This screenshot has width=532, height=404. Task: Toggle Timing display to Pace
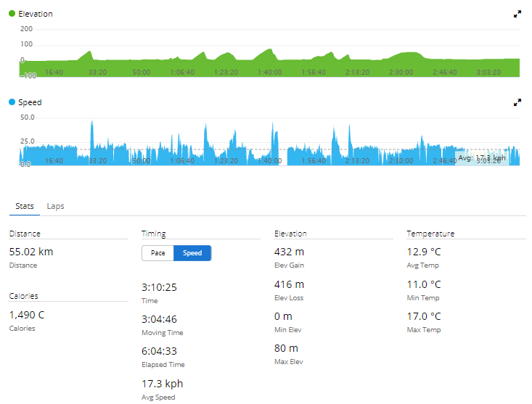157,253
